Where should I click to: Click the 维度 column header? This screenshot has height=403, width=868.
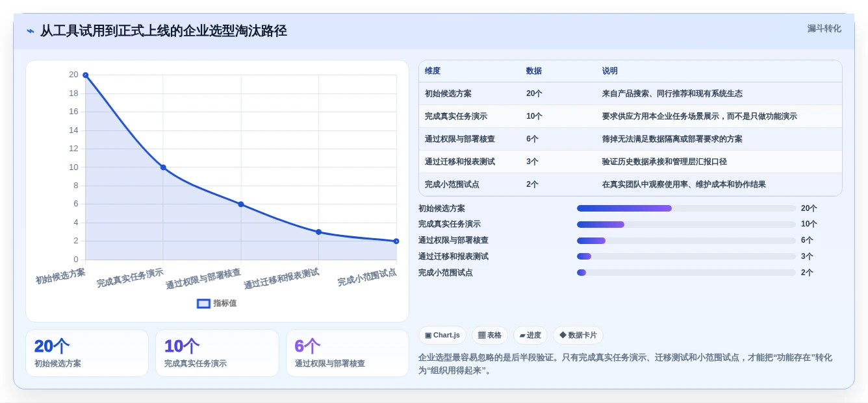tap(433, 71)
